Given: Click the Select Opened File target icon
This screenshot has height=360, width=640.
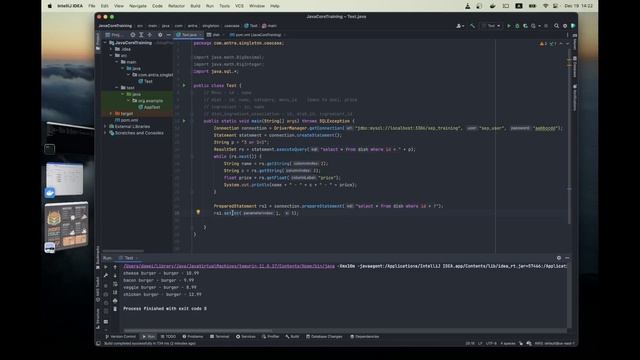Looking at the screenshot, I should [x=133, y=35].
